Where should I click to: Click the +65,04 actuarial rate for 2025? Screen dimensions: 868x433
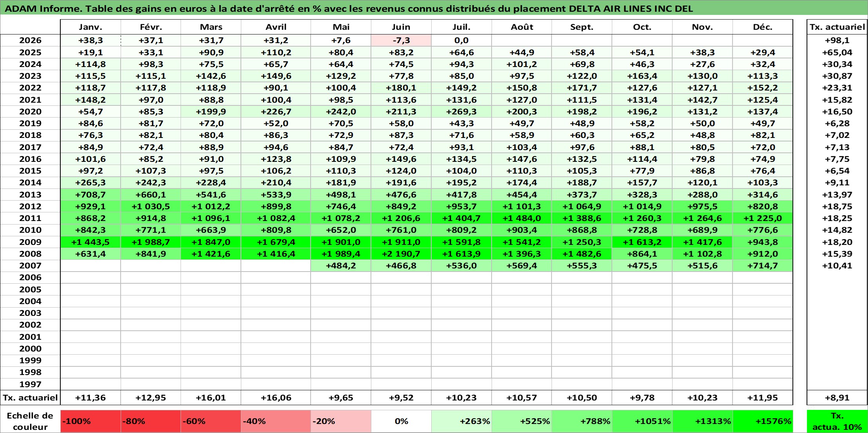[837, 53]
